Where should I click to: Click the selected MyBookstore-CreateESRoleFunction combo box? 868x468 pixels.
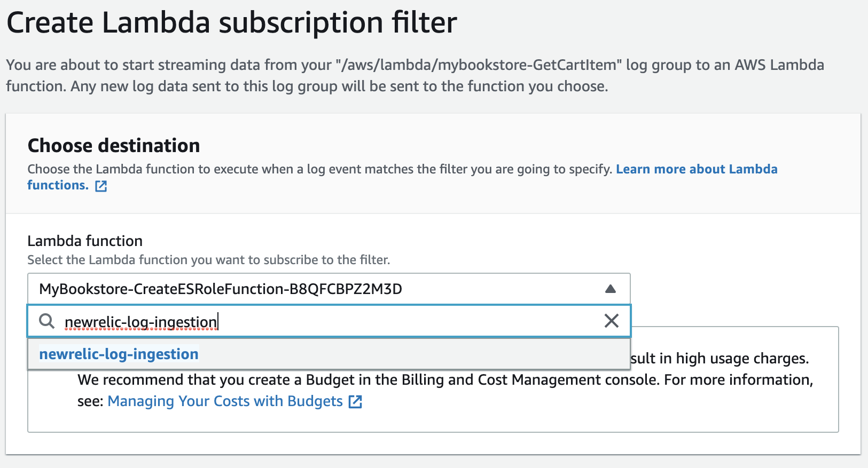tap(329, 289)
